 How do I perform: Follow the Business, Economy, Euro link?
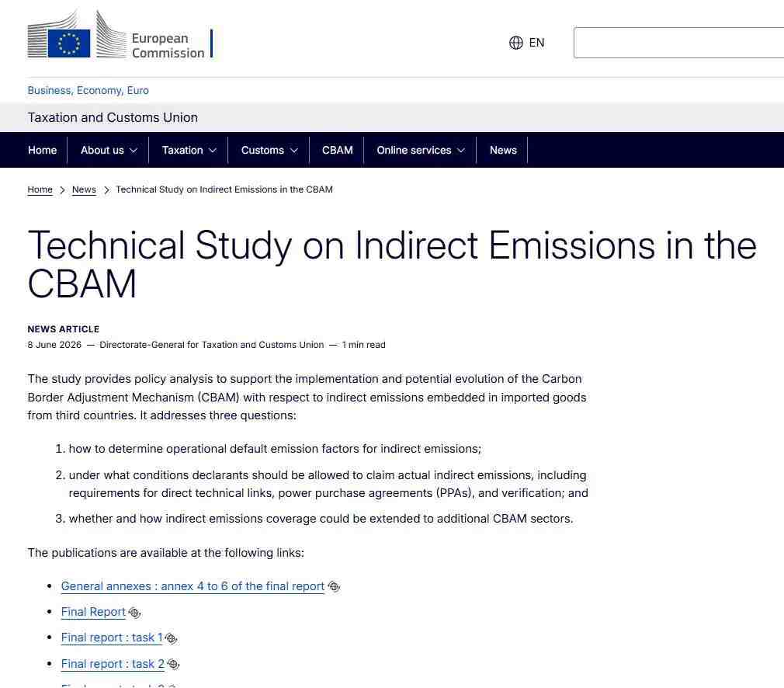coord(88,91)
